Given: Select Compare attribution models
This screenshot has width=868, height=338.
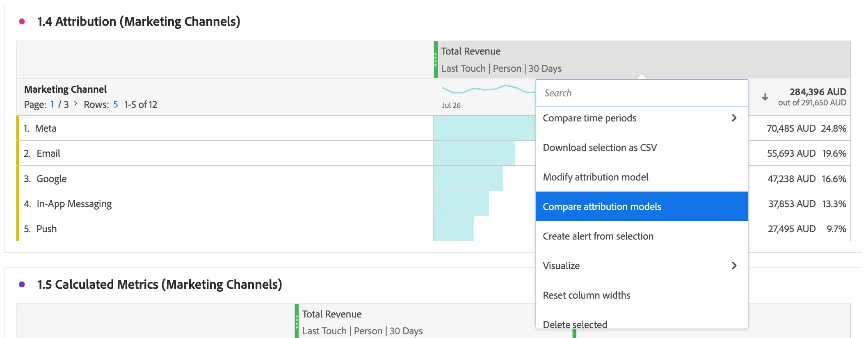Looking at the screenshot, I should [x=642, y=206].
